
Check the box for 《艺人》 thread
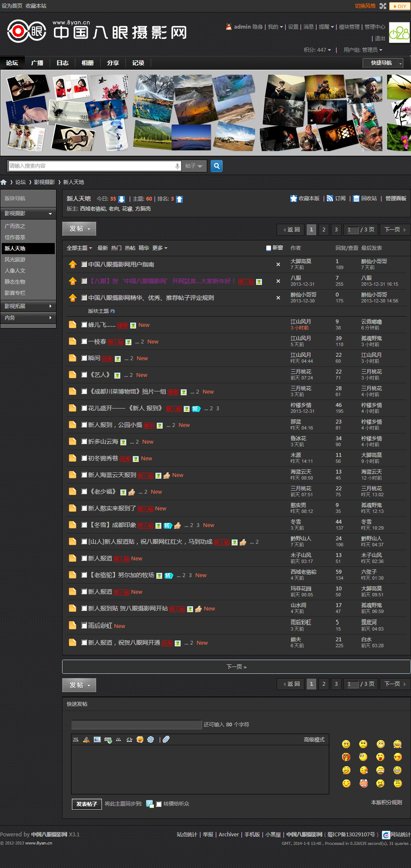click(84, 375)
